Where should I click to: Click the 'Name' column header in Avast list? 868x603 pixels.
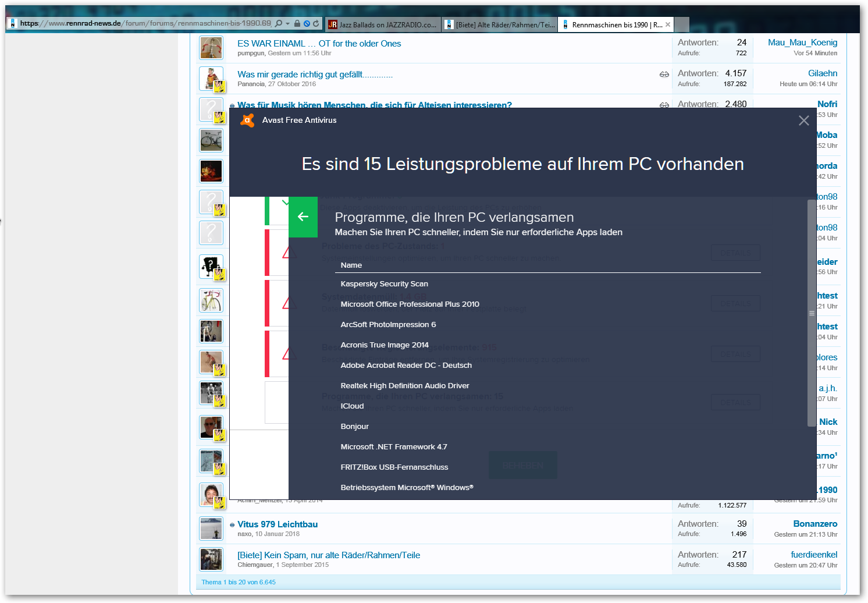351,265
